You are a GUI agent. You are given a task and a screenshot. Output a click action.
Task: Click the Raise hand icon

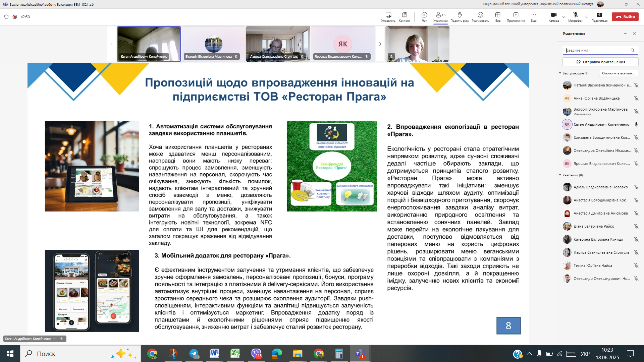(460, 16)
